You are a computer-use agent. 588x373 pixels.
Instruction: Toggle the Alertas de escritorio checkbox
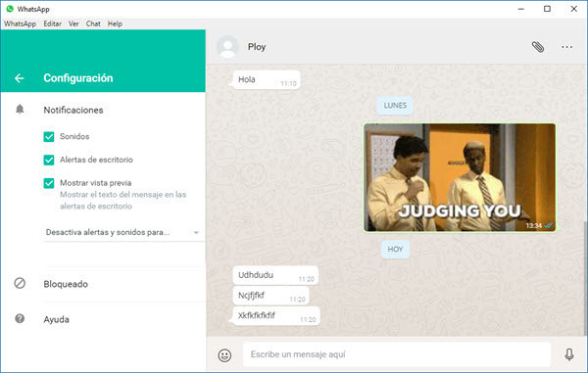pyautogui.click(x=49, y=160)
